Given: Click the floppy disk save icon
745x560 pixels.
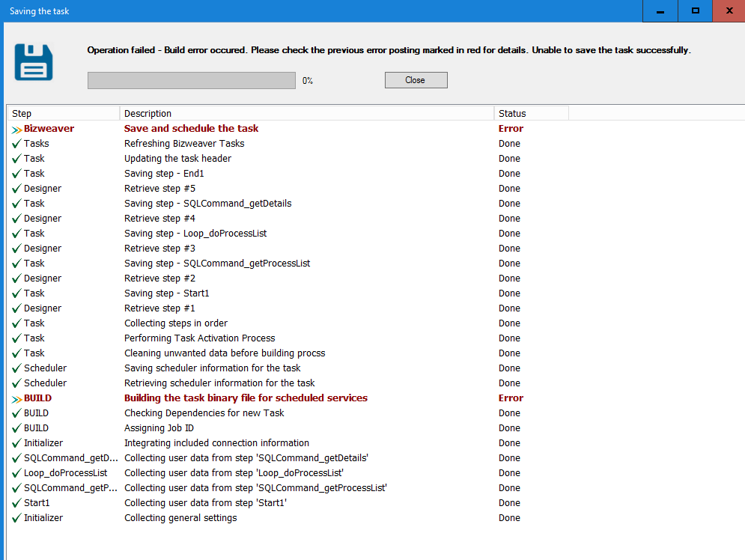Looking at the screenshot, I should point(33,62).
